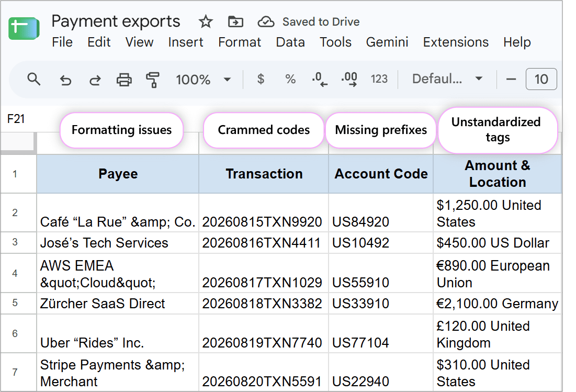Viewport: 576px width, 392px height.
Task: Click the F21 name box
Action: (16, 119)
